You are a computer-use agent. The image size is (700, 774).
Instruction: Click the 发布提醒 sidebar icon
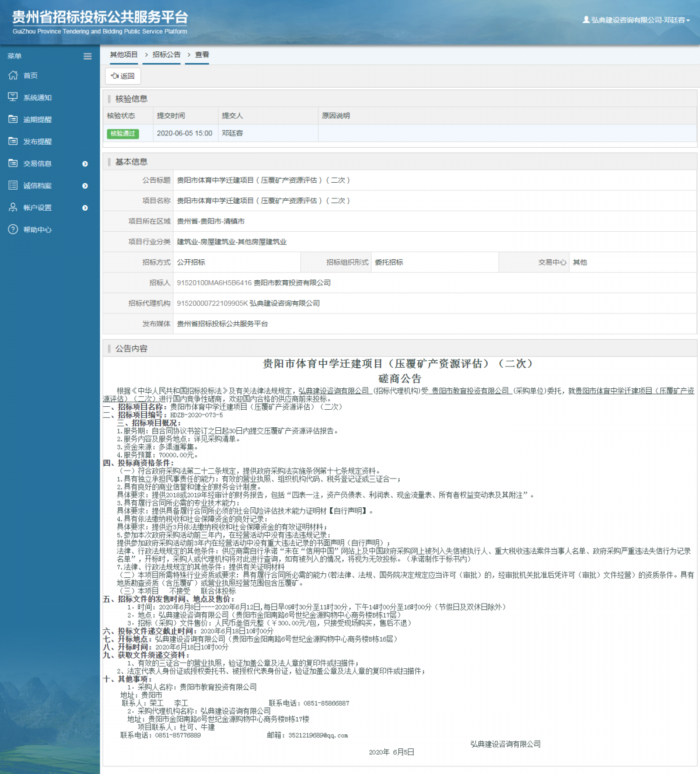pos(13,141)
